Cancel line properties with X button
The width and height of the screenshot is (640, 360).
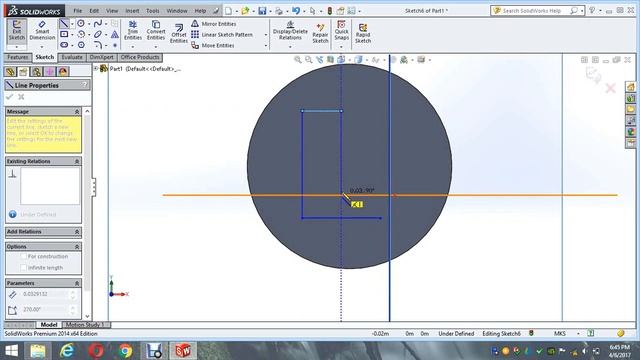[21, 97]
